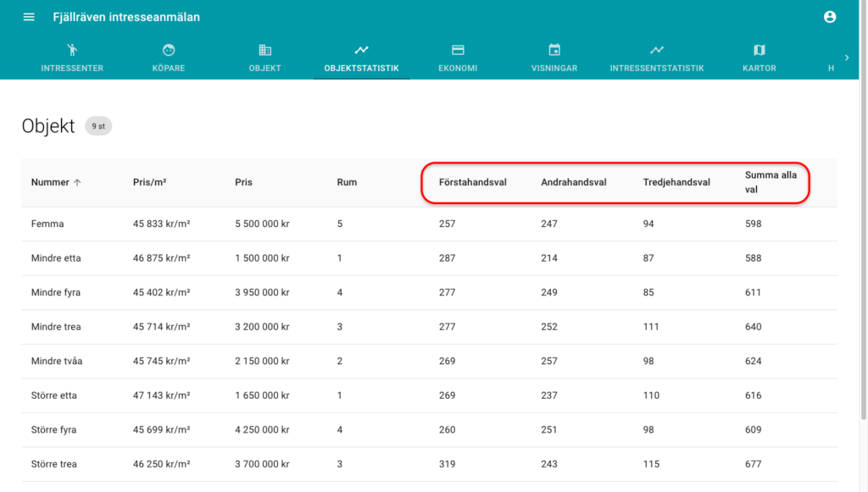Reveal hidden navigation tabs with right chevron

click(846, 58)
